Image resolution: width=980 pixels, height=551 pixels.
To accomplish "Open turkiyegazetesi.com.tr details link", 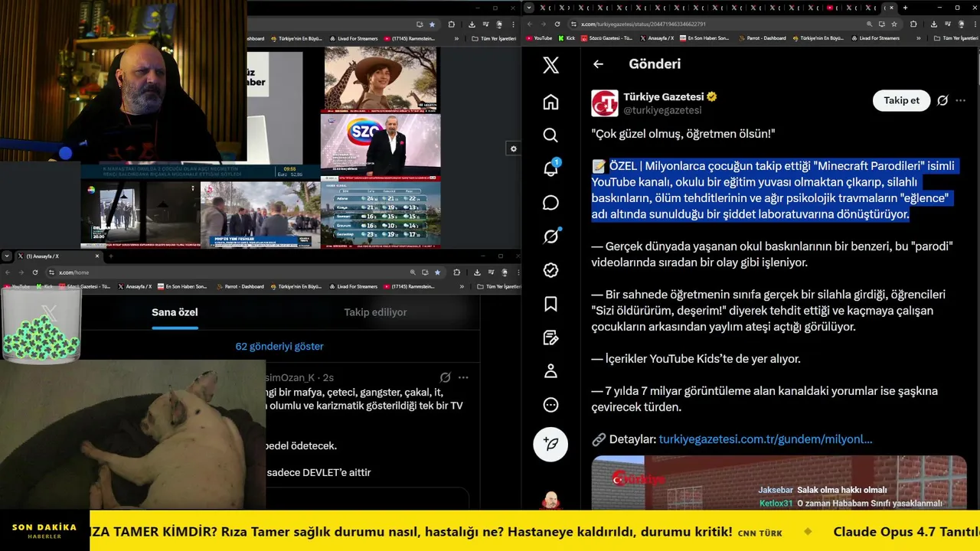I will 765,439.
